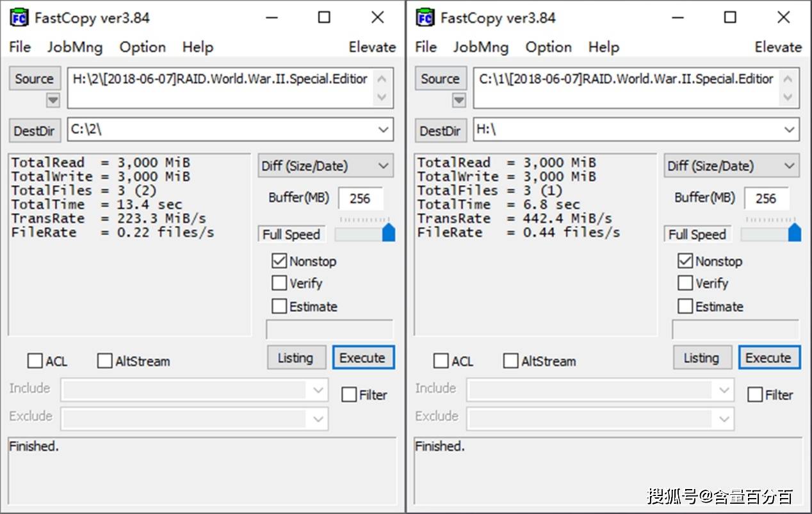Expand source history arrow in left window
The image size is (812, 514).
point(53,100)
